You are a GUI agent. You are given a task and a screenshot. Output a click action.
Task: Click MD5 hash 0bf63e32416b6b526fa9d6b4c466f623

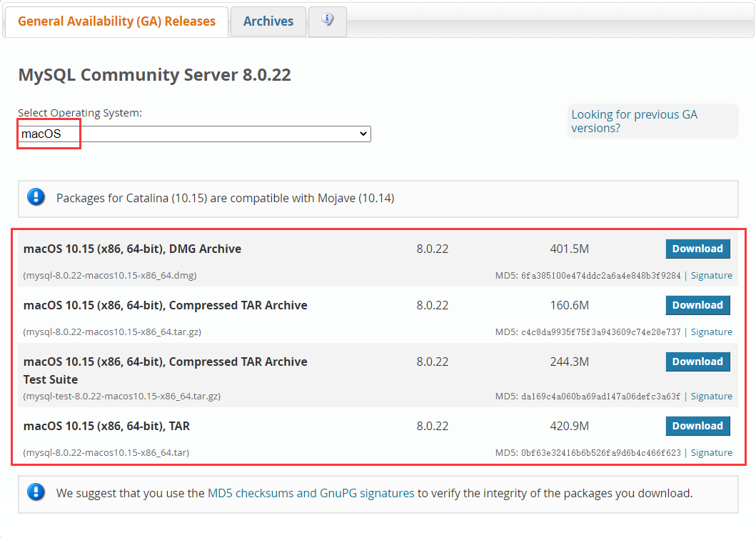(601, 452)
